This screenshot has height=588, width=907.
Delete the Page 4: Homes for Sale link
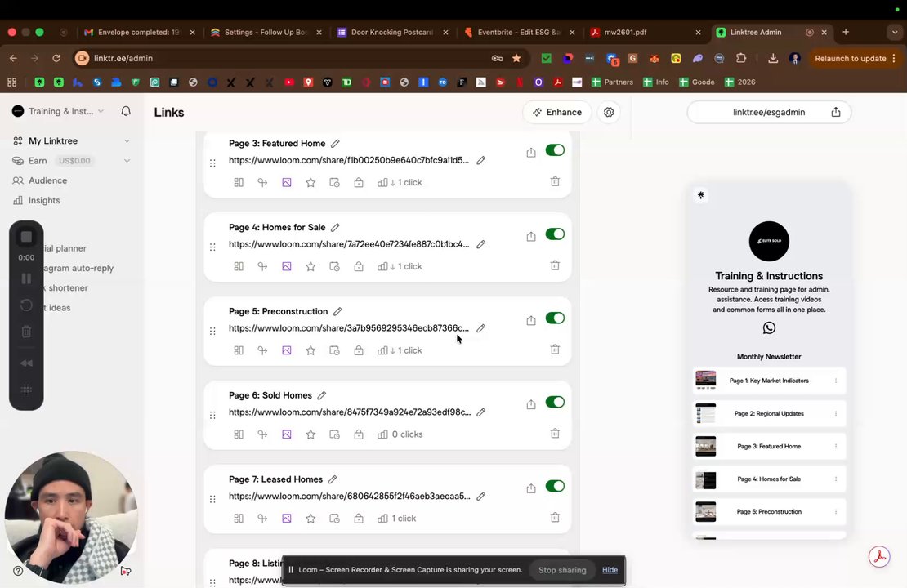tap(555, 265)
